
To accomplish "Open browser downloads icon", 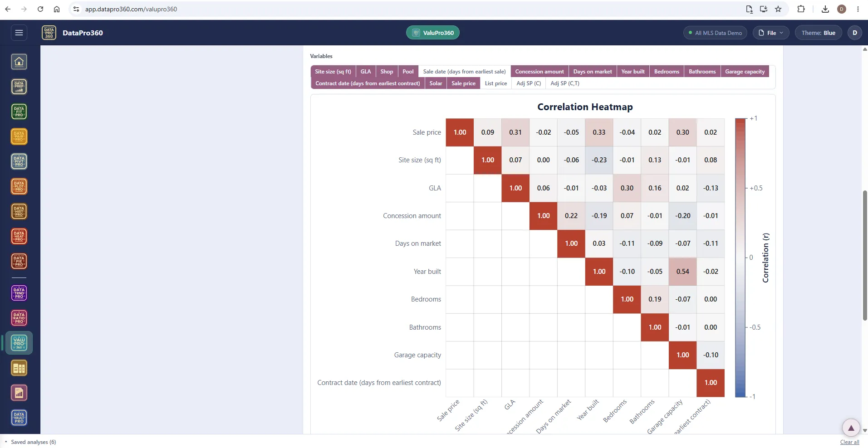I will pyautogui.click(x=825, y=9).
